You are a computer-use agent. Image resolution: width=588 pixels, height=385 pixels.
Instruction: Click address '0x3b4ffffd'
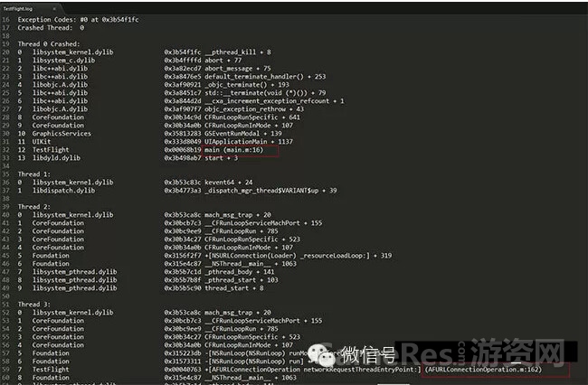(x=183, y=61)
